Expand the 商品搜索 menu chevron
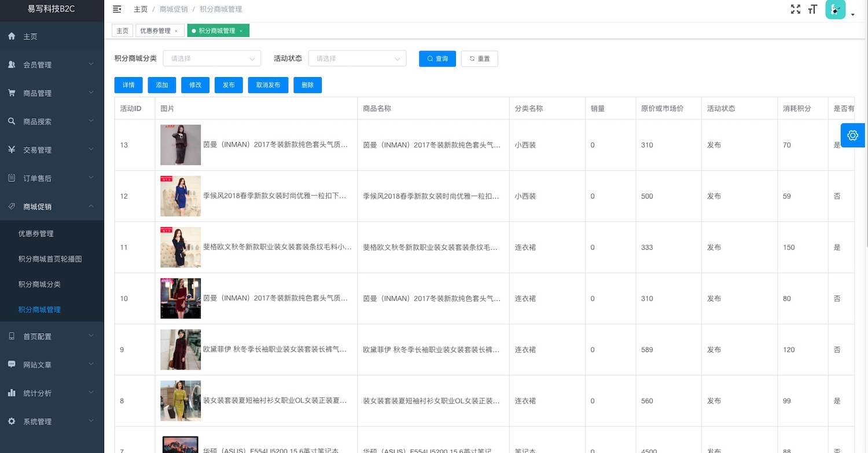The image size is (868, 453). click(91, 121)
